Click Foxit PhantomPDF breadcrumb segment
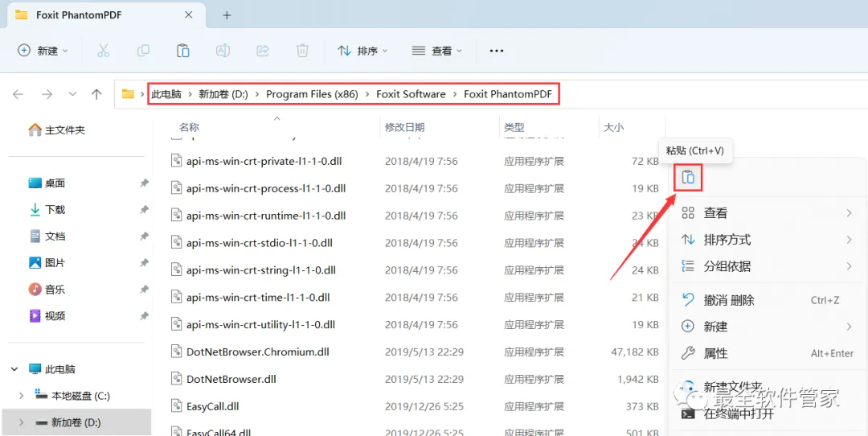The image size is (868, 436). tap(508, 94)
